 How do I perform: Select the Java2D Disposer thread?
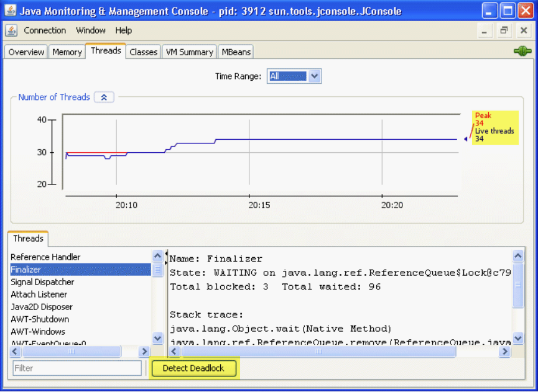[42, 307]
